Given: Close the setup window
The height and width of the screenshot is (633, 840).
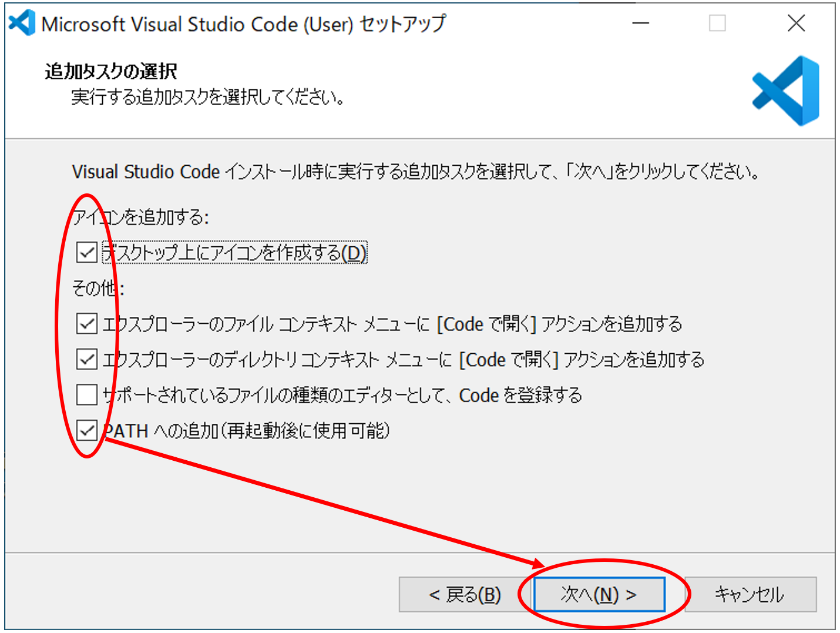Looking at the screenshot, I should (x=797, y=24).
